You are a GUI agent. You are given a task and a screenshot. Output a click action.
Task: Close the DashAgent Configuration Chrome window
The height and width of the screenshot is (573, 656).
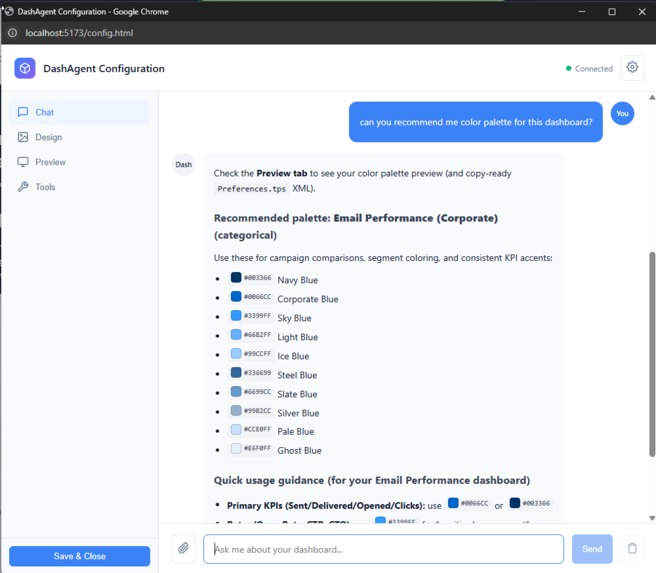pyautogui.click(x=642, y=12)
